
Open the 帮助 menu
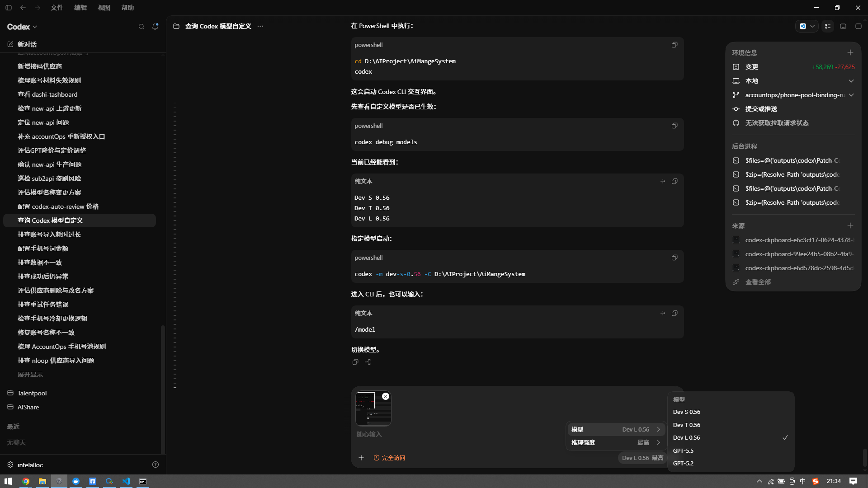pos(127,8)
